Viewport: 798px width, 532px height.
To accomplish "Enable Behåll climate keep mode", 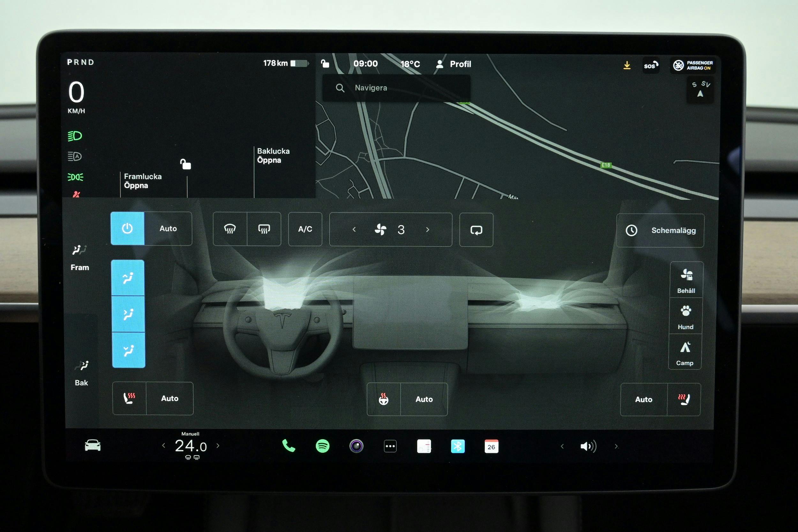I will 686,280.
